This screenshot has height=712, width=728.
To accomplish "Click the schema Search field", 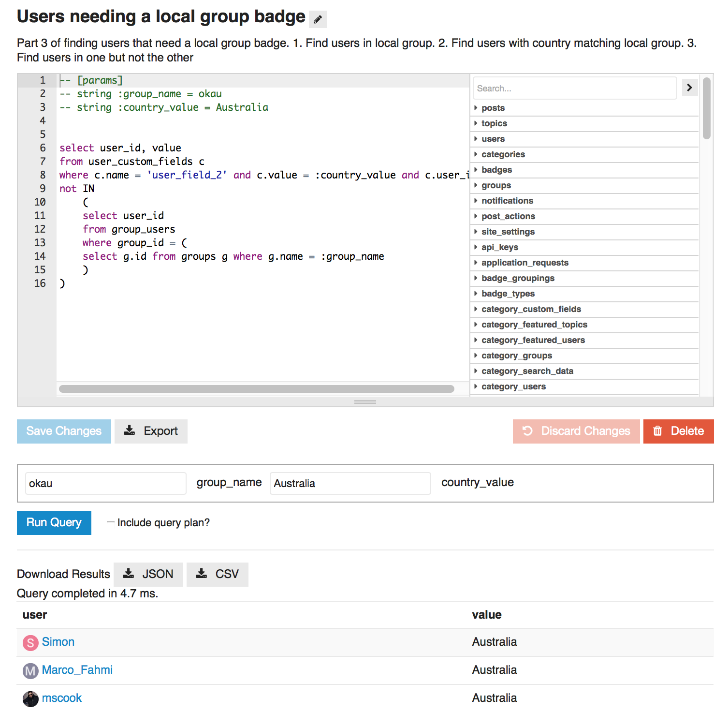I will click(574, 88).
